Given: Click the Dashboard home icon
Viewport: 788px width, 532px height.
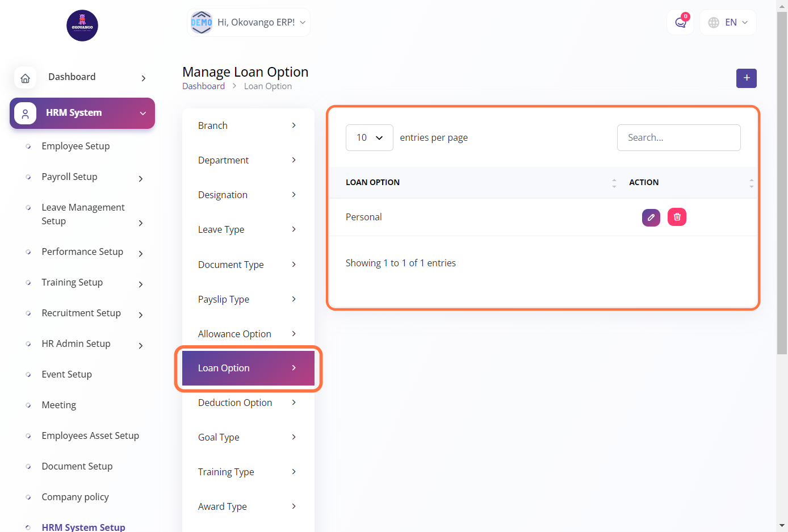Looking at the screenshot, I should point(26,78).
